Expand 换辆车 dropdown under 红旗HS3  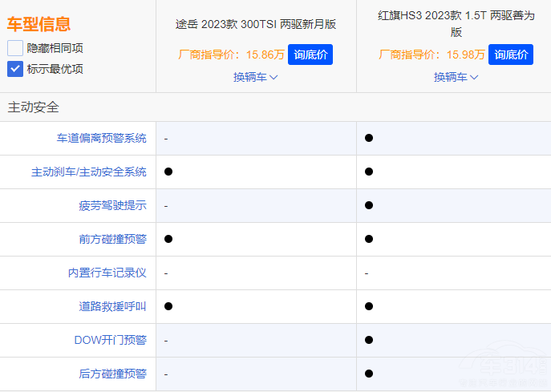click(456, 77)
